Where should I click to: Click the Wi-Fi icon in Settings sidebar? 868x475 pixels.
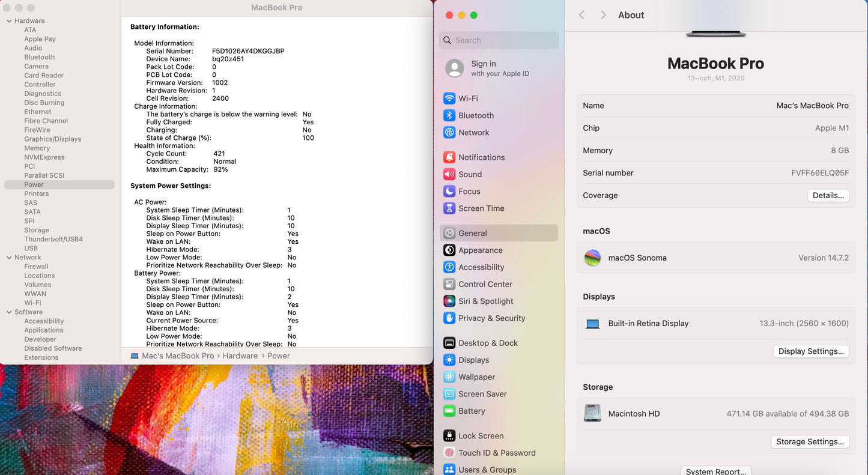tap(449, 98)
